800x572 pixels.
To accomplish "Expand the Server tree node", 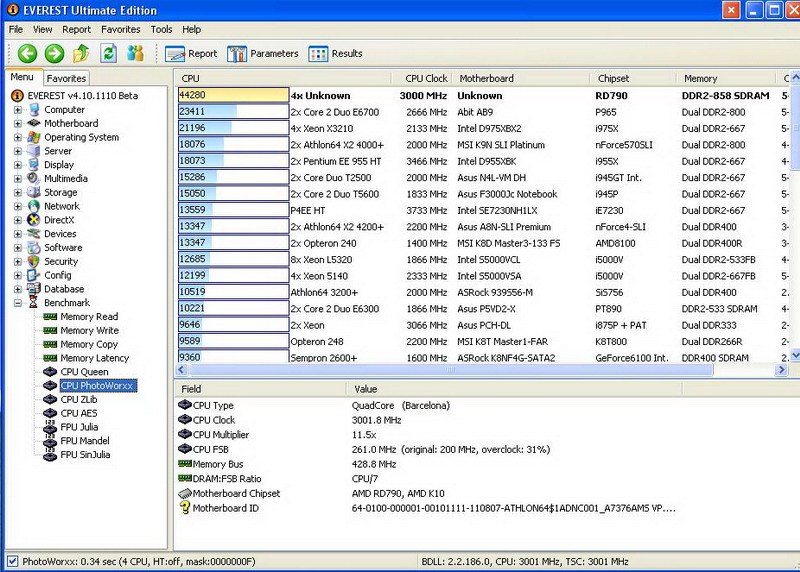I will (x=17, y=151).
